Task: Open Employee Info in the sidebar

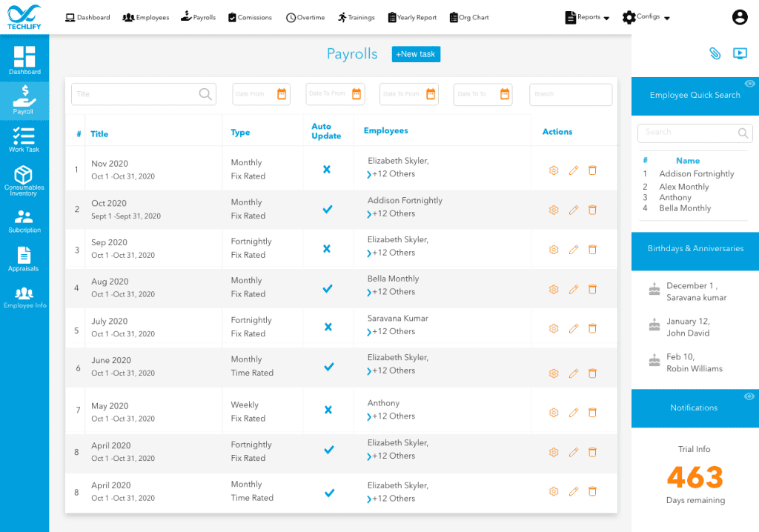Action: click(x=24, y=297)
